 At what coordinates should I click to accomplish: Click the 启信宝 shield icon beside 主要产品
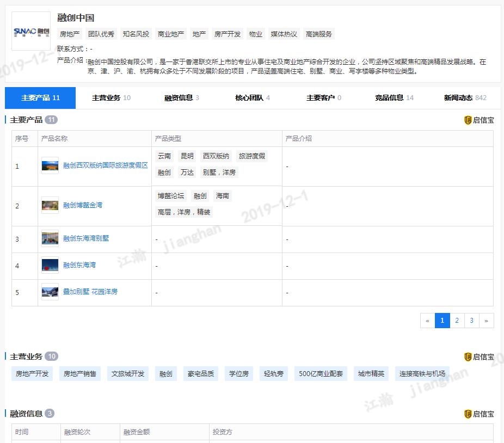click(468, 120)
